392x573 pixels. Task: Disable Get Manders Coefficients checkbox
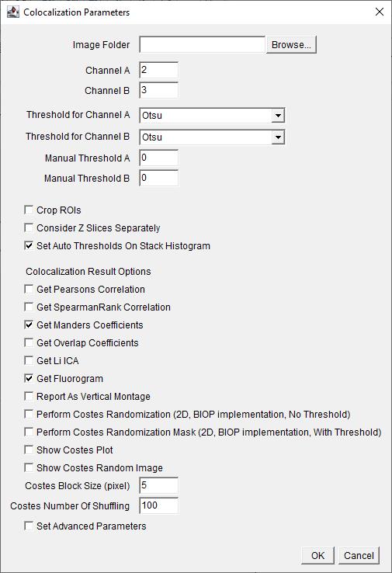click(x=29, y=325)
